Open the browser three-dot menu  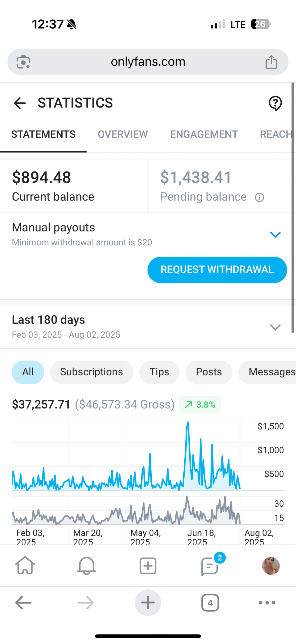point(267,603)
